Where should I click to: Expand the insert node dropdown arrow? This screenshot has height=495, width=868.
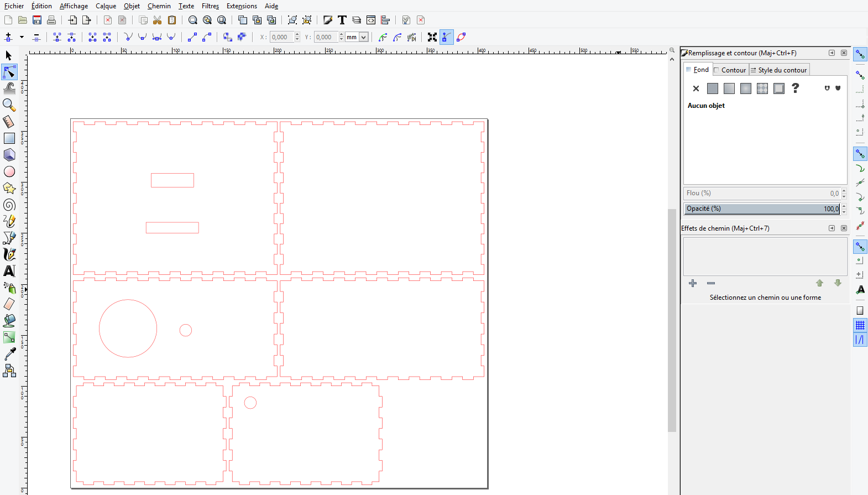22,37
